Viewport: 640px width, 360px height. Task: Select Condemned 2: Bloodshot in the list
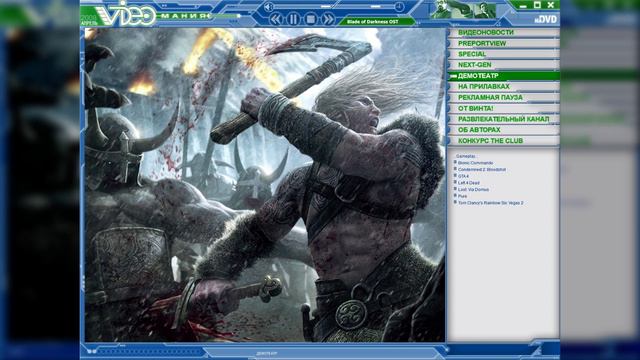click(481, 169)
